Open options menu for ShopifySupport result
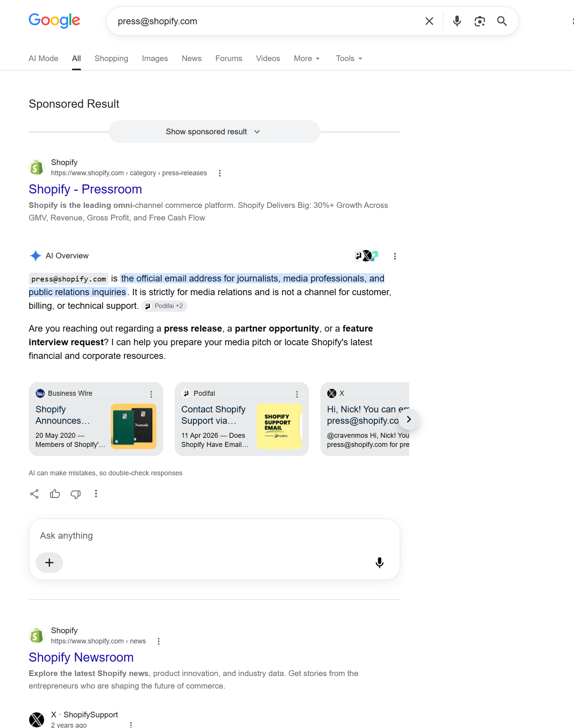Viewport: 574px width, 728px height. pos(131,725)
